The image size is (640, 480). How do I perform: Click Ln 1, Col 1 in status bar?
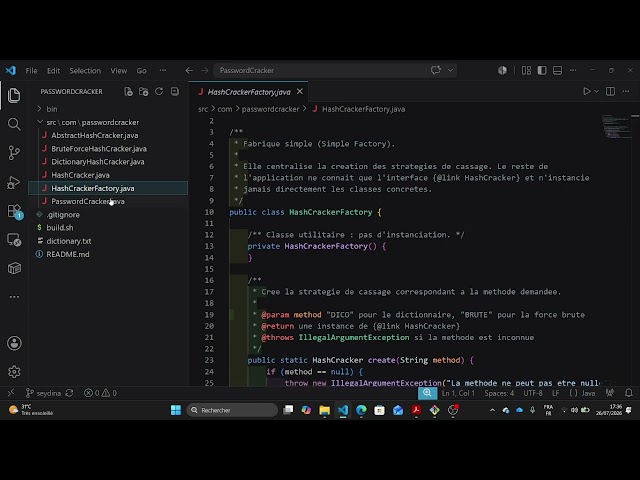pos(458,393)
